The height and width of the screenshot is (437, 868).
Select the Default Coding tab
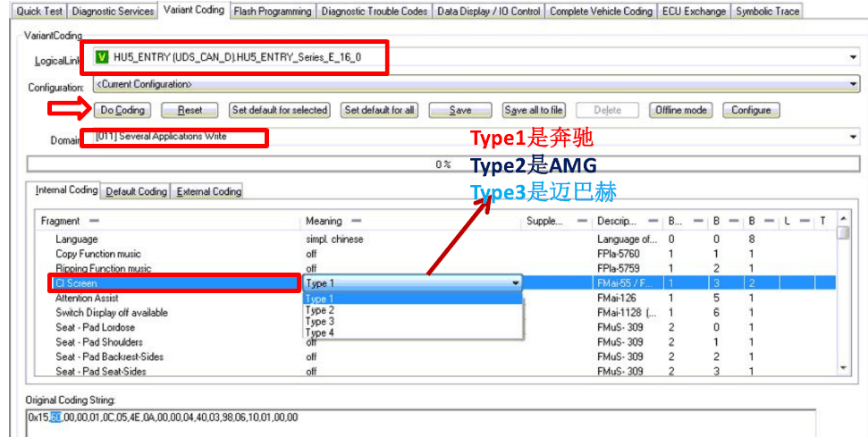point(136,191)
